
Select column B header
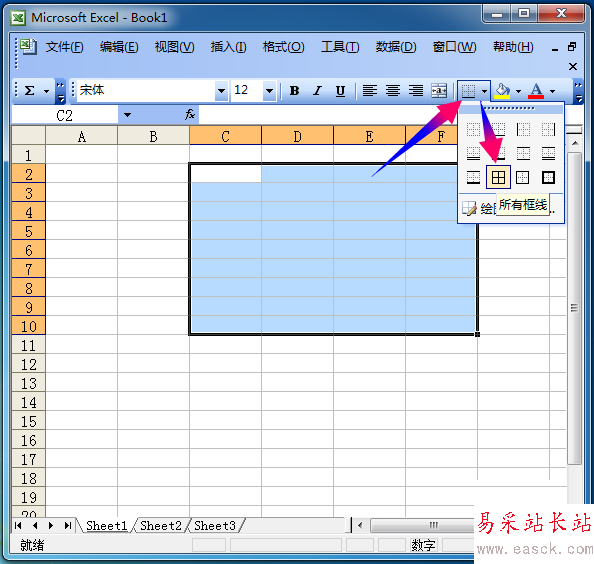153,136
